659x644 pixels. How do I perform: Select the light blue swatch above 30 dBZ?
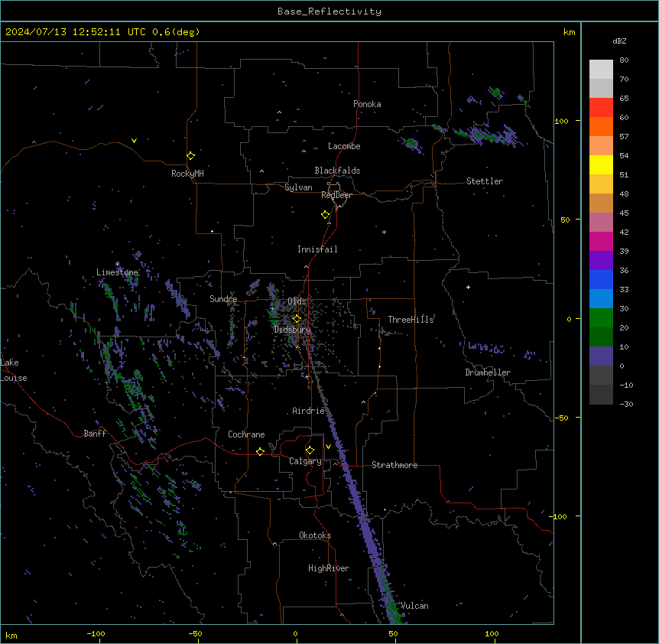(601, 299)
